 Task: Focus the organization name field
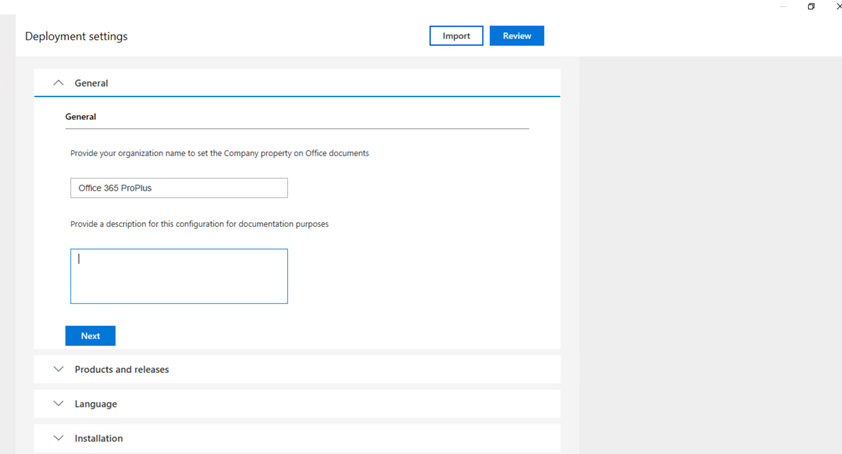point(179,188)
